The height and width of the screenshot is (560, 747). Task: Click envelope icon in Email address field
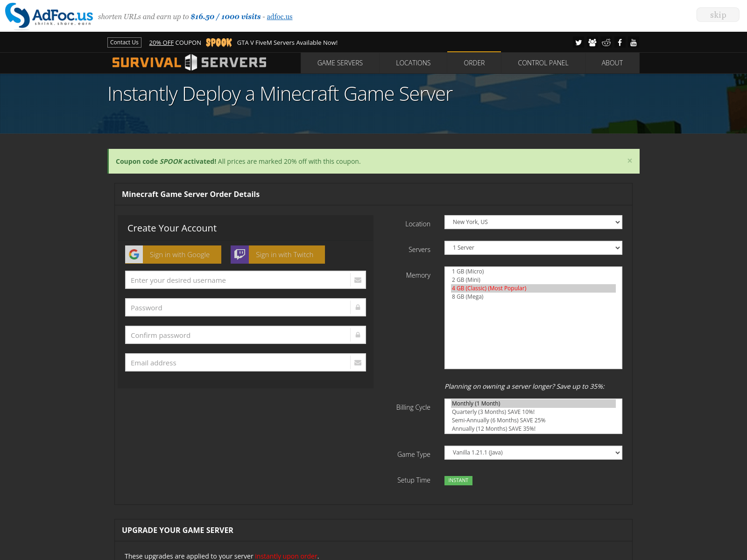(x=358, y=363)
